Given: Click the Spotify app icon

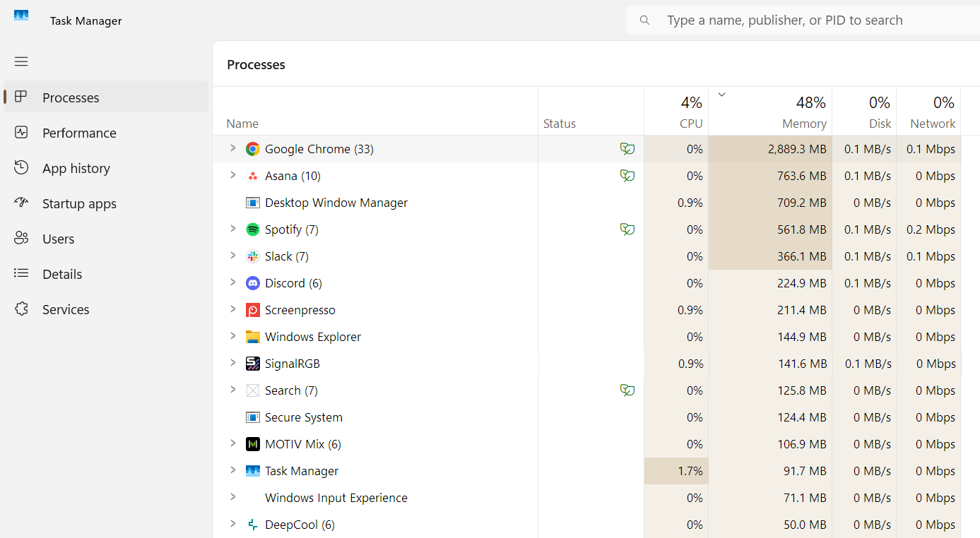Looking at the screenshot, I should point(253,229).
